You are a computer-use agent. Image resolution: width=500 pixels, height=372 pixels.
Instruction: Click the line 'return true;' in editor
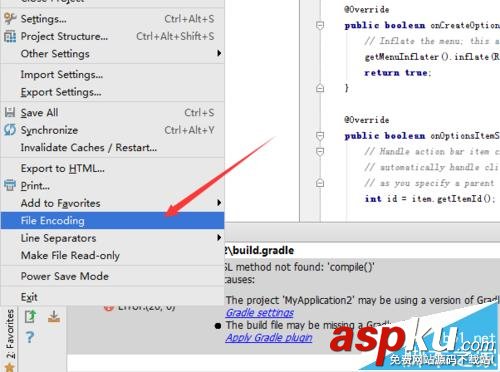coord(398,73)
